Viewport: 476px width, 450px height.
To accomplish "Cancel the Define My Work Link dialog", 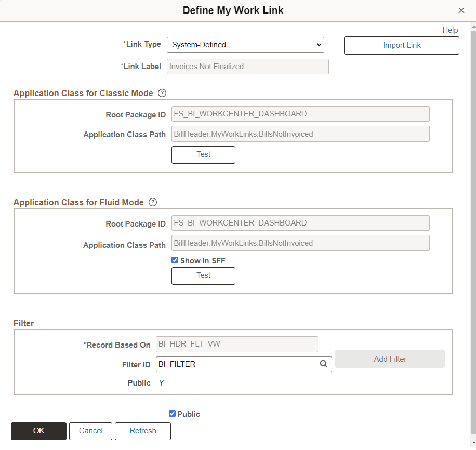I will click(x=90, y=431).
